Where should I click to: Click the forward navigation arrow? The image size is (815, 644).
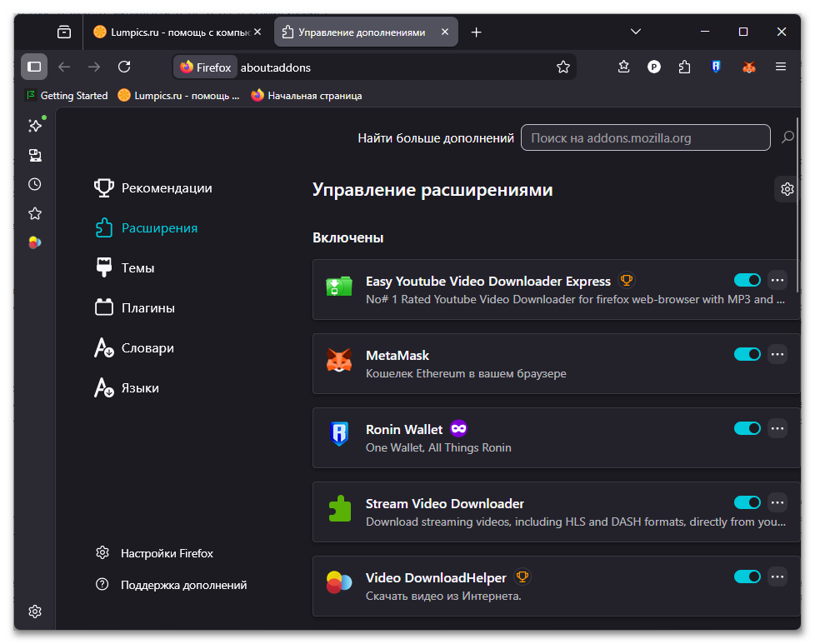click(94, 67)
